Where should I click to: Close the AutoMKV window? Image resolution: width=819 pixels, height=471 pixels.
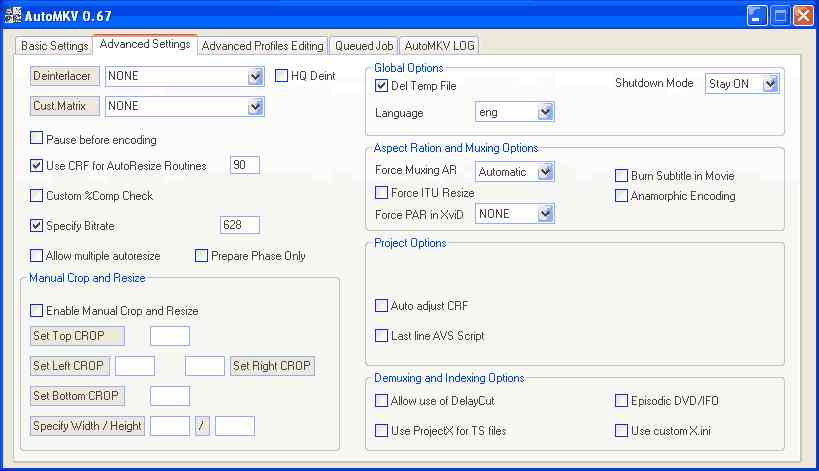[x=804, y=16]
